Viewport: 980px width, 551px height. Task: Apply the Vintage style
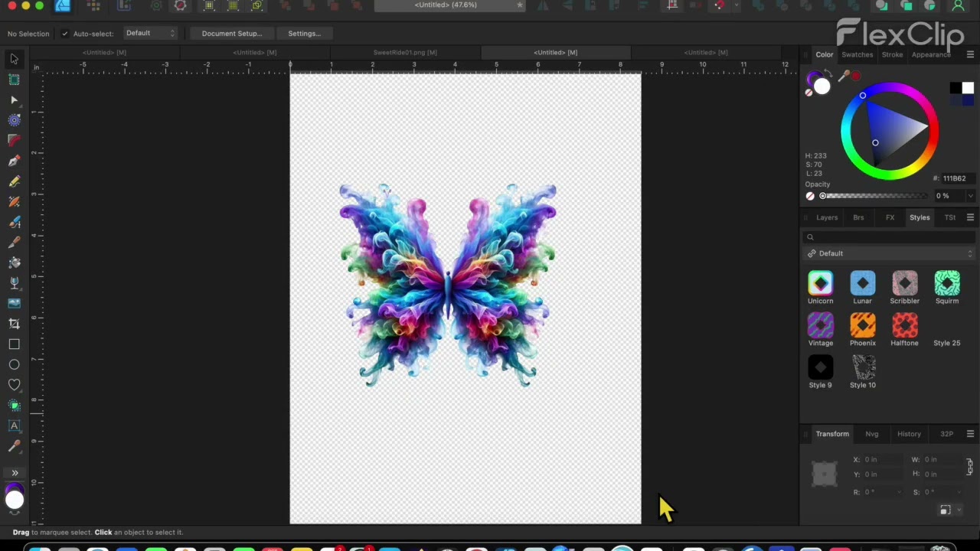tap(820, 325)
